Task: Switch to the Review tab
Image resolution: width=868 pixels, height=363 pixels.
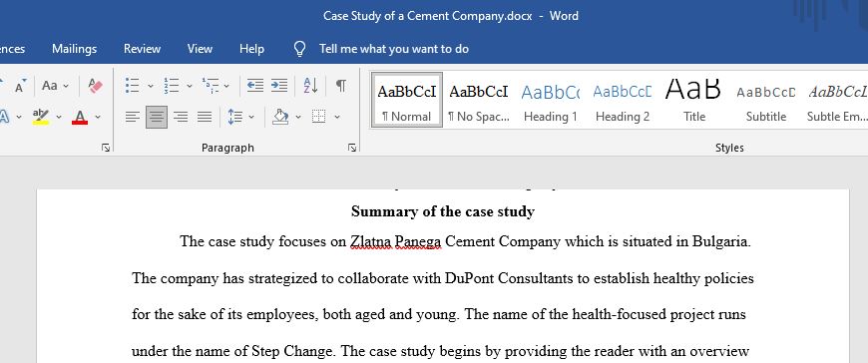Action: (142, 49)
